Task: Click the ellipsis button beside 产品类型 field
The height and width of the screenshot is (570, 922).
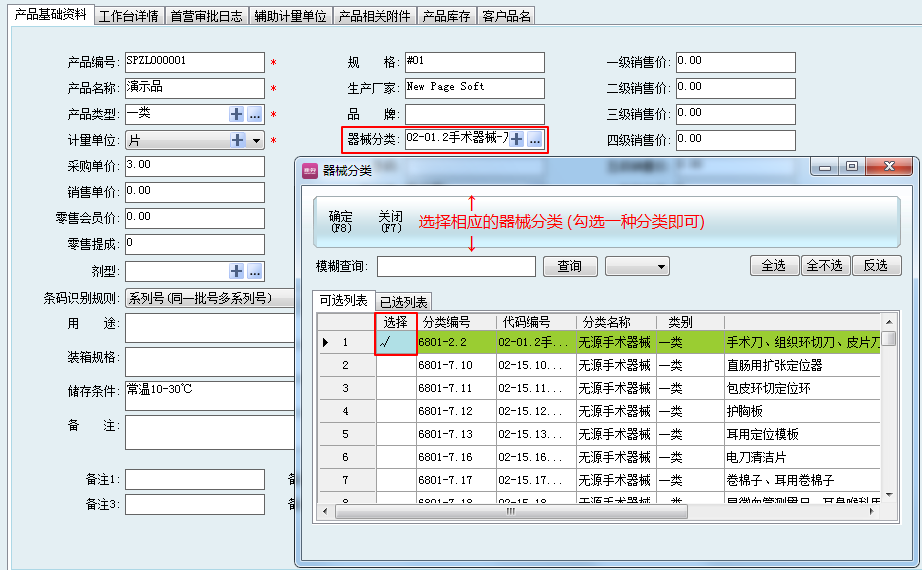Action: (255, 114)
